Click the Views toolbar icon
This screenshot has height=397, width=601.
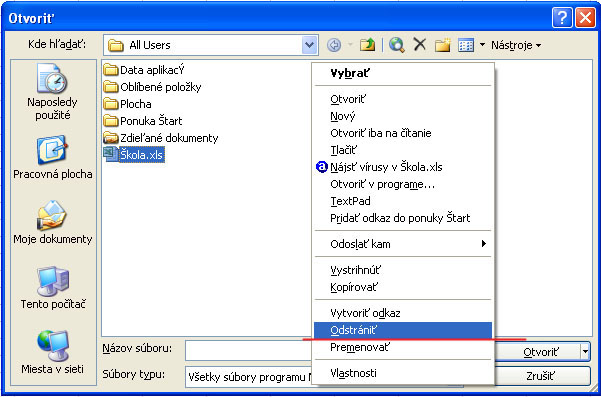(x=466, y=45)
